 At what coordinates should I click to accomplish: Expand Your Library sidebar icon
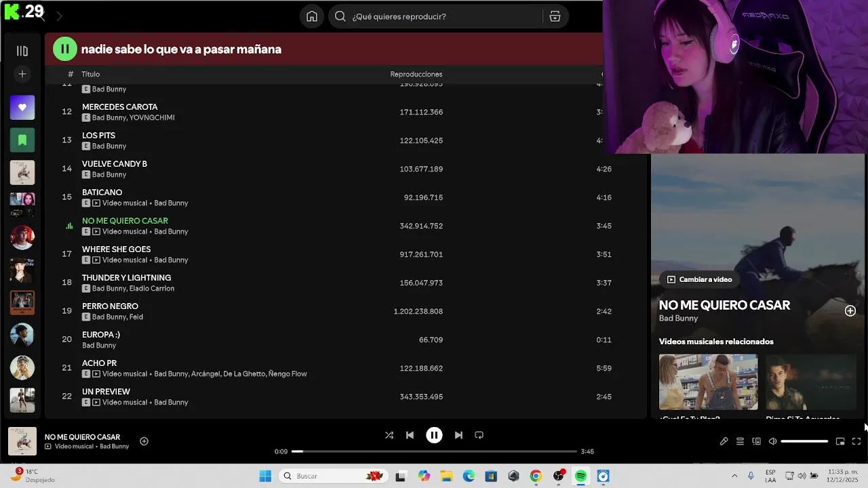(x=22, y=51)
